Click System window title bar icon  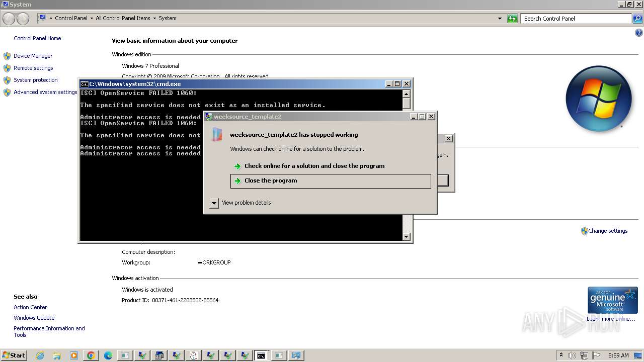coord(5,4)
